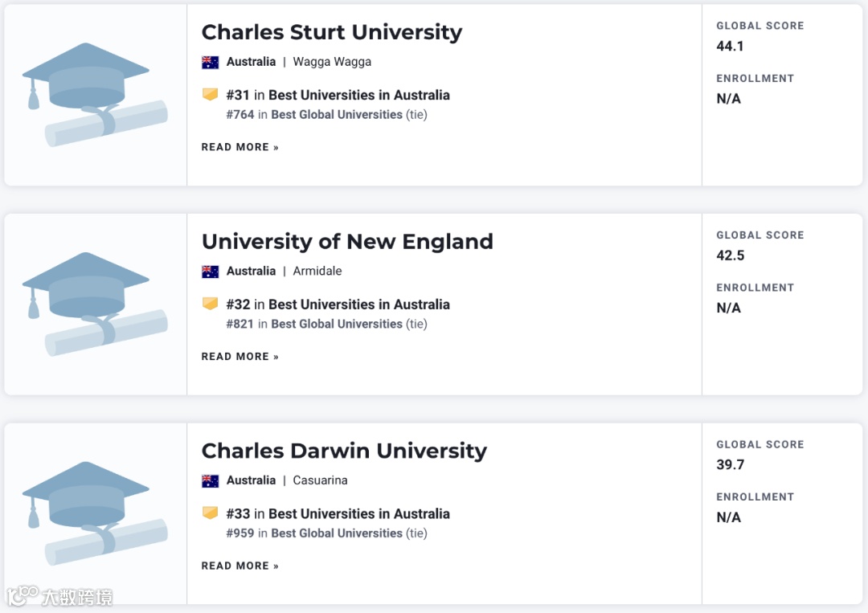Open #821 in Best Global Universities link
This screenshot has height=613, width=868.
point(314,324)
